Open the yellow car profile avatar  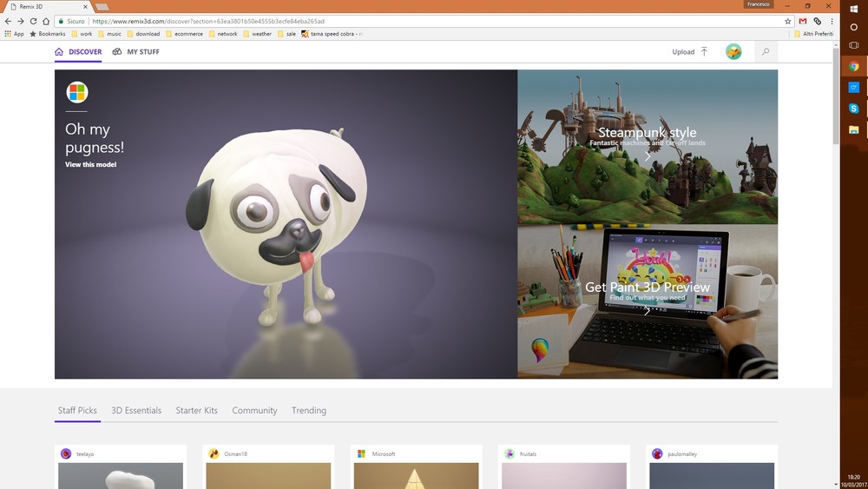click(x=733, y=51)
